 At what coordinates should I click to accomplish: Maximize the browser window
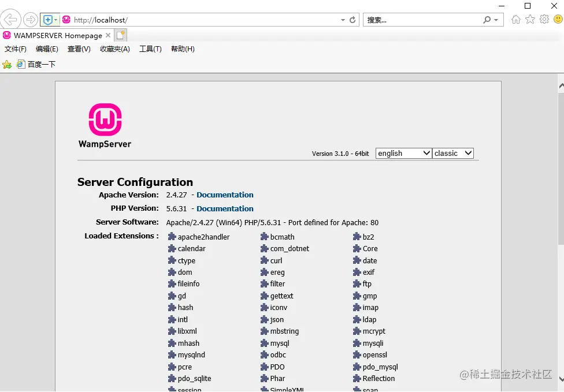528,6
